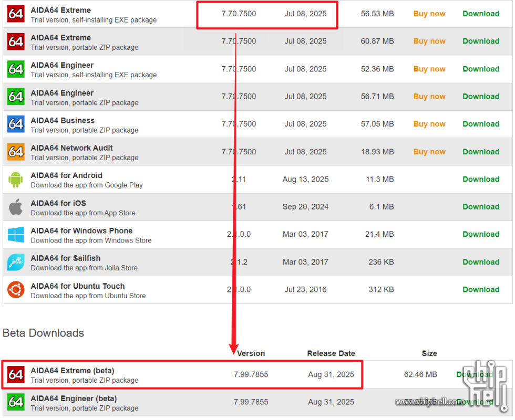This screenshot has width=515, height=420.
Task: Open Download link for AIDA64 Windows Phone
Action: tap(481, 234)
